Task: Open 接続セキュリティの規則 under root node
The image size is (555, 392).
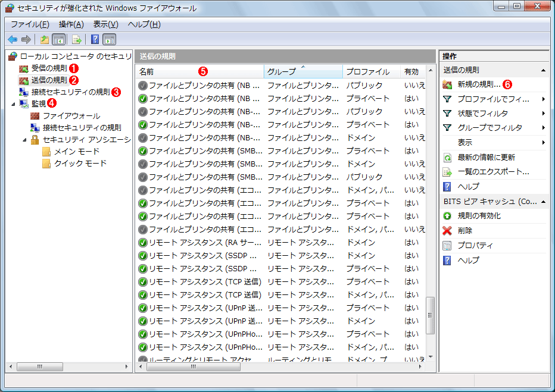Action: [x=71, y=92]
